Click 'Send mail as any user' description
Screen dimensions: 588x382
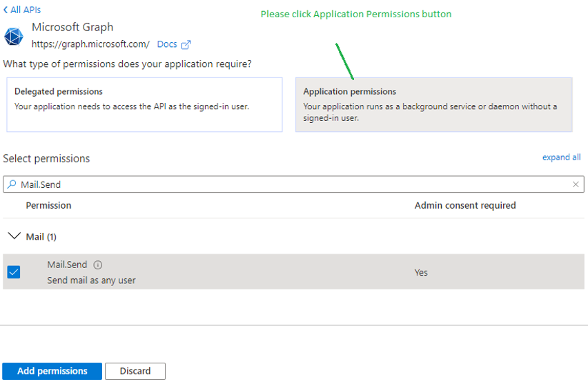point(91,280)
